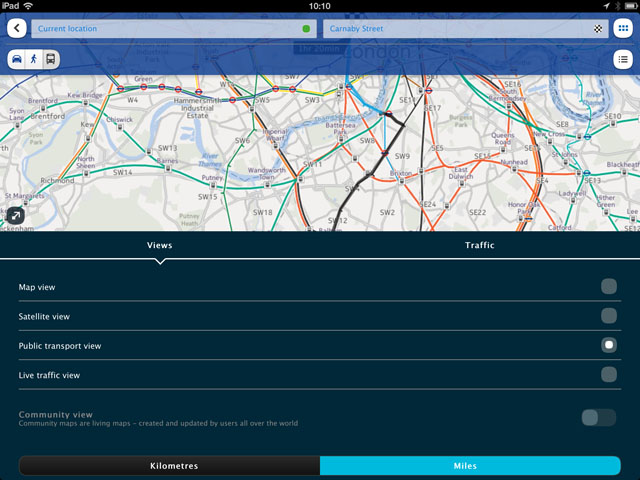Select walking route mode
The image size is (640, 480).
coord(34,59)
